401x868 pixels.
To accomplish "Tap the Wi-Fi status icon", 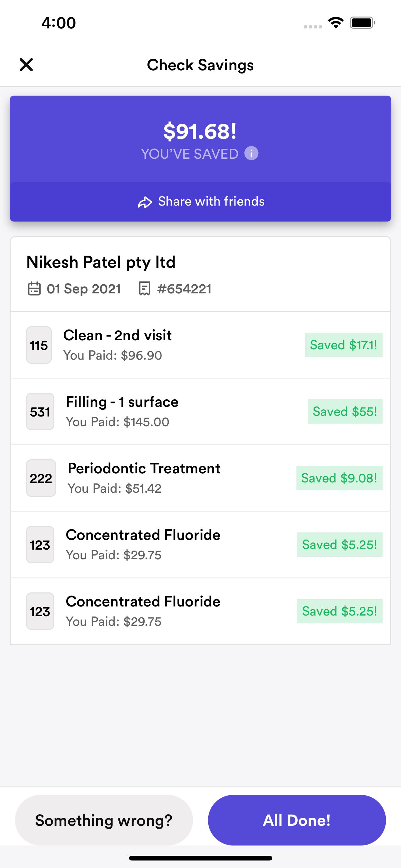I will coord(336,23).
